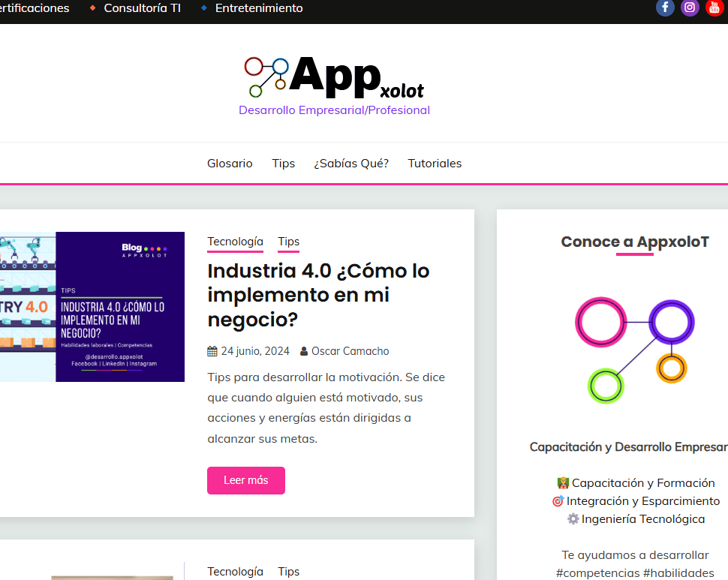The image size is (728, 580).
Task: Click the Industria 4.0 post thumbnail image
Action: [92, 307]
